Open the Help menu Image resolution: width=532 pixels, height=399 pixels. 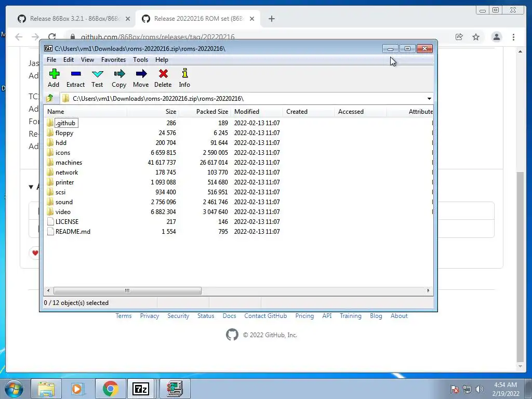162,60
